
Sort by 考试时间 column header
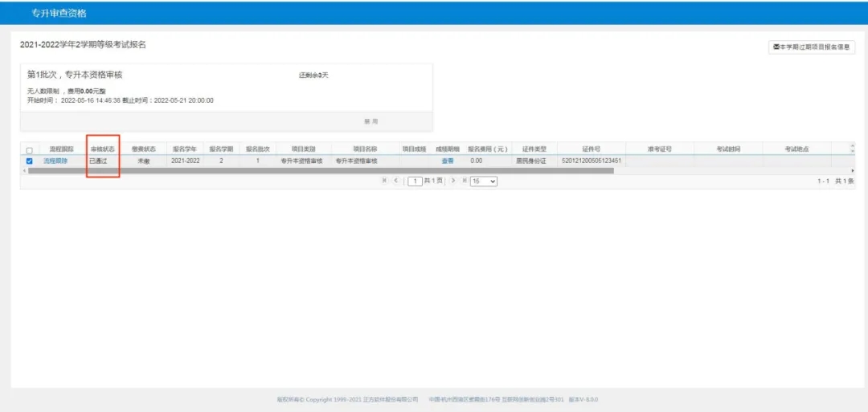click(x=728, y=149)
